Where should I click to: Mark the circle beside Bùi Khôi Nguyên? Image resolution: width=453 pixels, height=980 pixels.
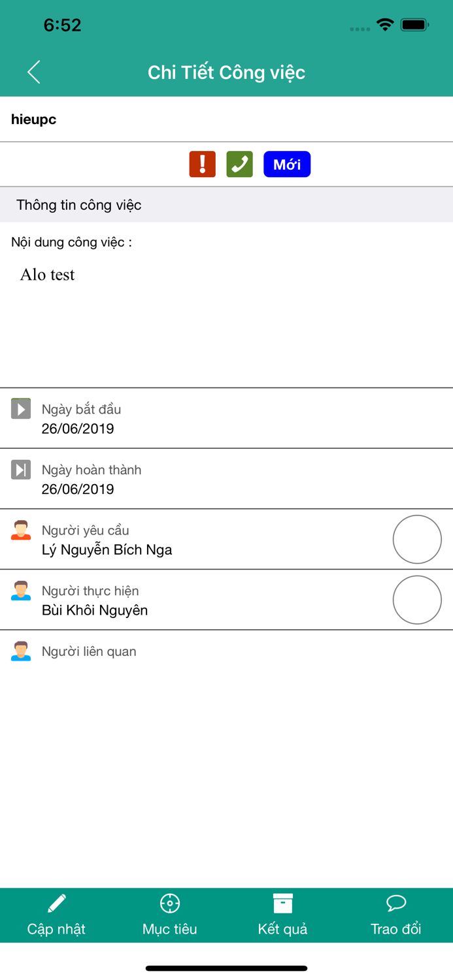click(417, 599)
